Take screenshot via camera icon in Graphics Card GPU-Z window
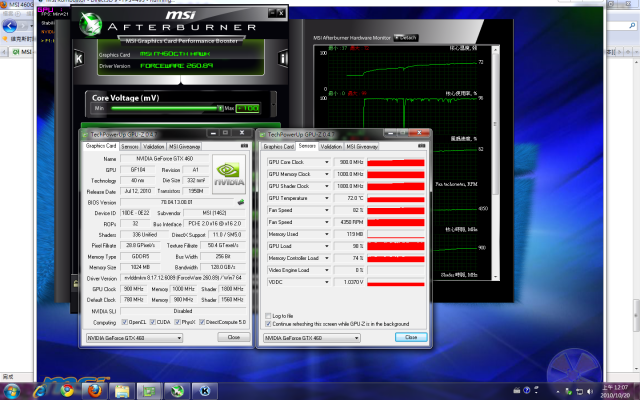Viewport: 640px width, 400px height. [x=244, y=146]
